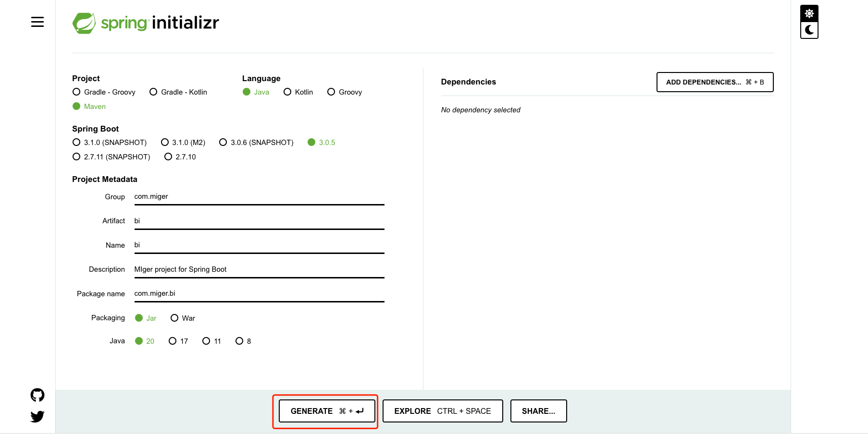
Task: Click the Explore button
Action: [443, 411]
